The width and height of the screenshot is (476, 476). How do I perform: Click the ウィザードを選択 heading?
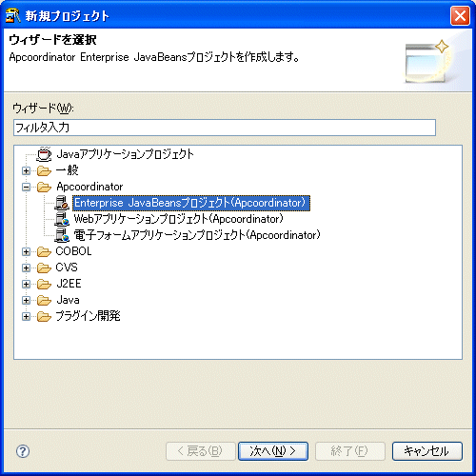[x=52, y=40]
